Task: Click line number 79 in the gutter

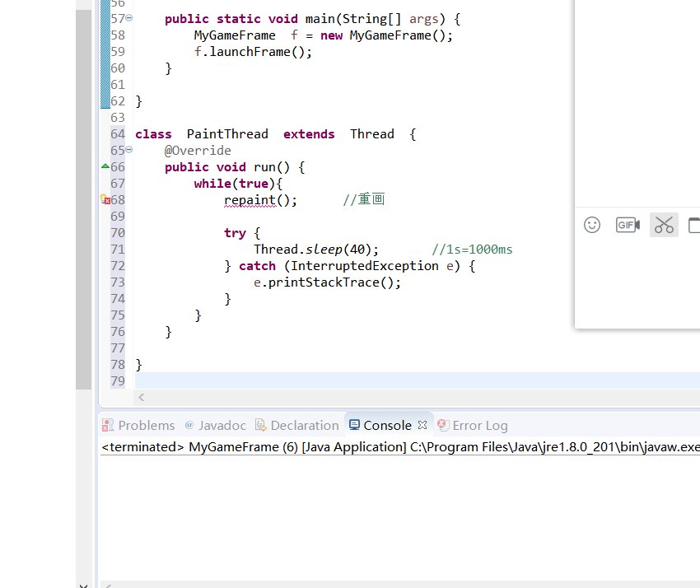Action: pos(118,380)
